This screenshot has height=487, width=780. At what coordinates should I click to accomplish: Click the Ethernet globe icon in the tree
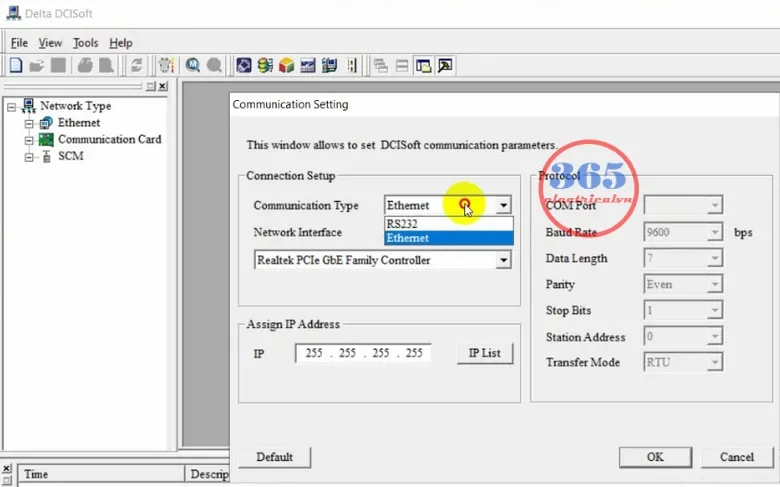tap(46, 123)
